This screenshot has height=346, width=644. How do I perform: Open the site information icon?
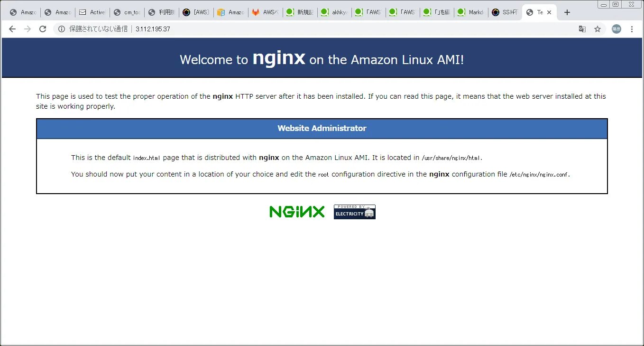tap(61, 29)
